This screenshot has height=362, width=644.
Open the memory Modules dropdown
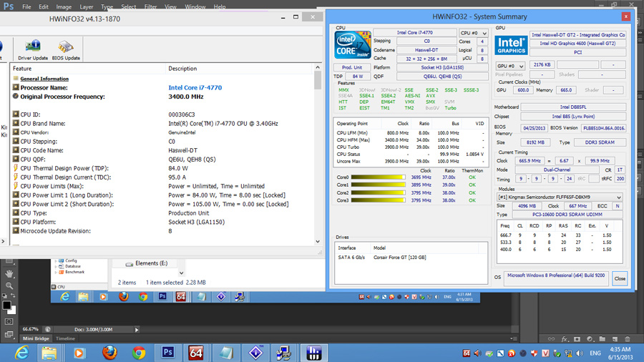pos(560,197)
